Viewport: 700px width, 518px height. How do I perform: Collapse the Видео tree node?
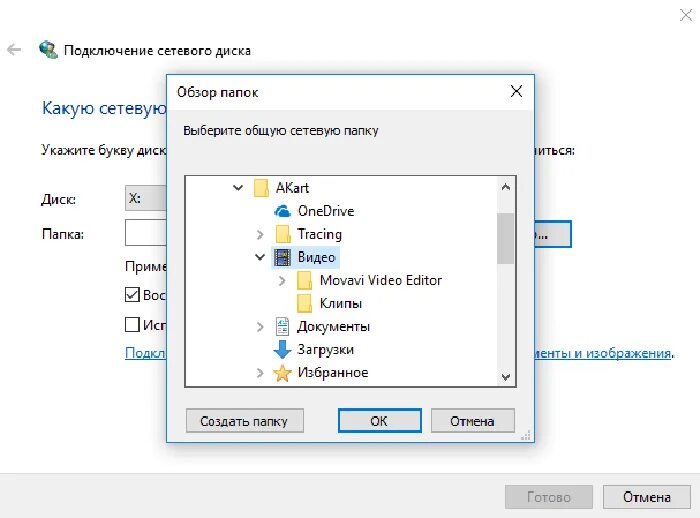[260, 257]
